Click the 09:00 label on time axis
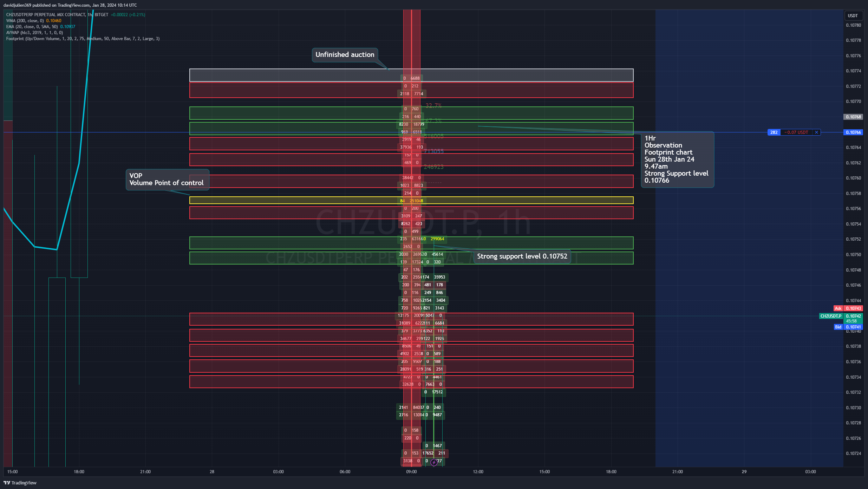868x489 pixels. point(411,472)
